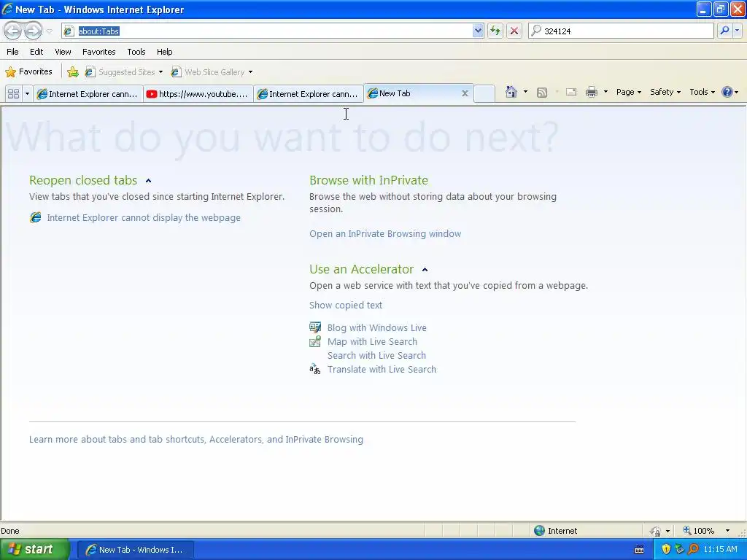Viewport: 747px width, 560px height.
Task: Open the File menu
Action: pyautogui.click(x=13, y=52)
